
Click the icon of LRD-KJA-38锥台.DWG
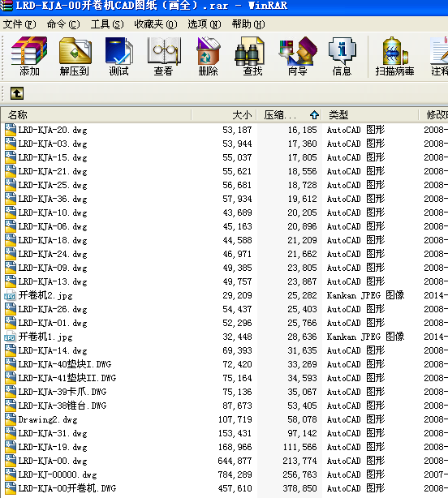[11, 406]
